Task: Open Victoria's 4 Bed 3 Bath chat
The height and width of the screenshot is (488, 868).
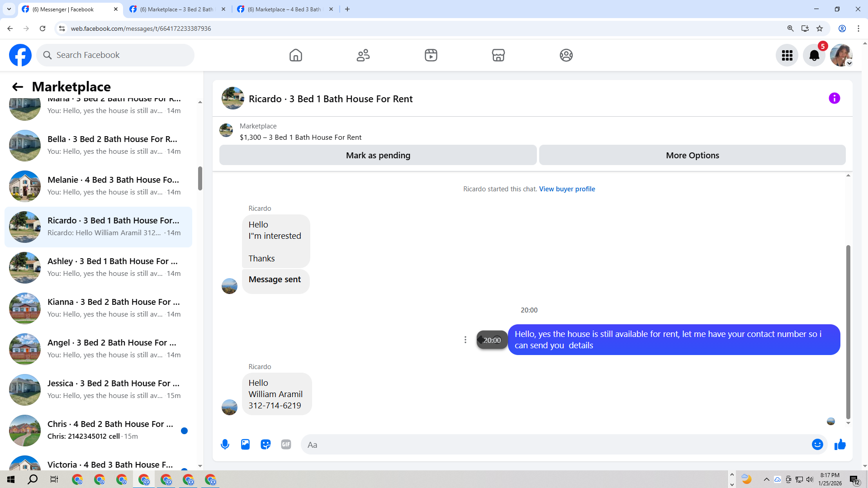Action: pyautogui.click(x=98, y=461)
